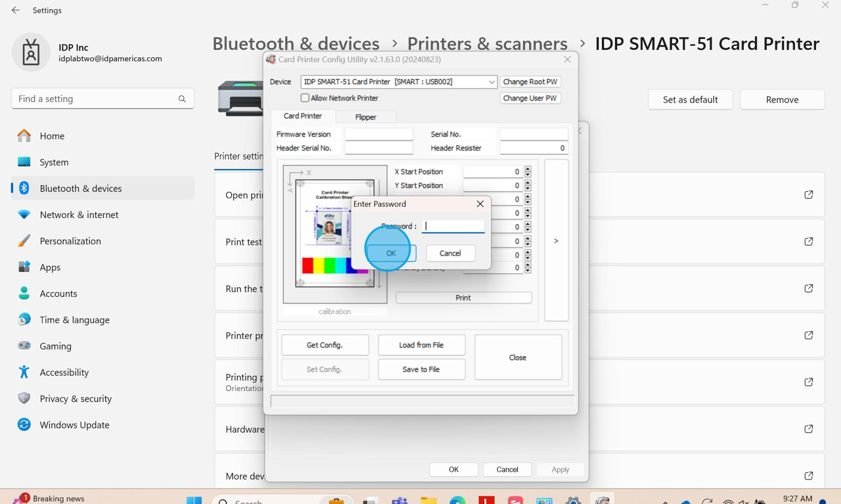The width and height of the screenshot is (841, 504).
Task: Click the Firmware Version field
Action: tap(379, 134)
